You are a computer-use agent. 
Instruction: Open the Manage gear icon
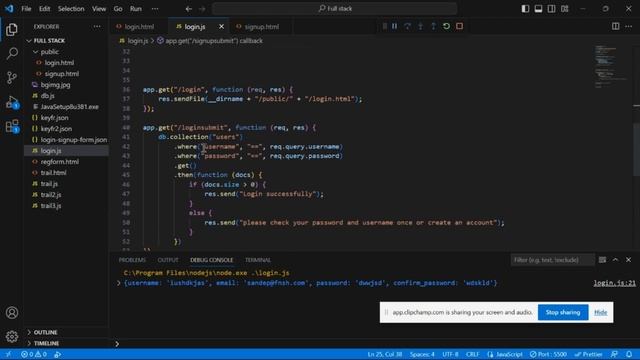12,336
